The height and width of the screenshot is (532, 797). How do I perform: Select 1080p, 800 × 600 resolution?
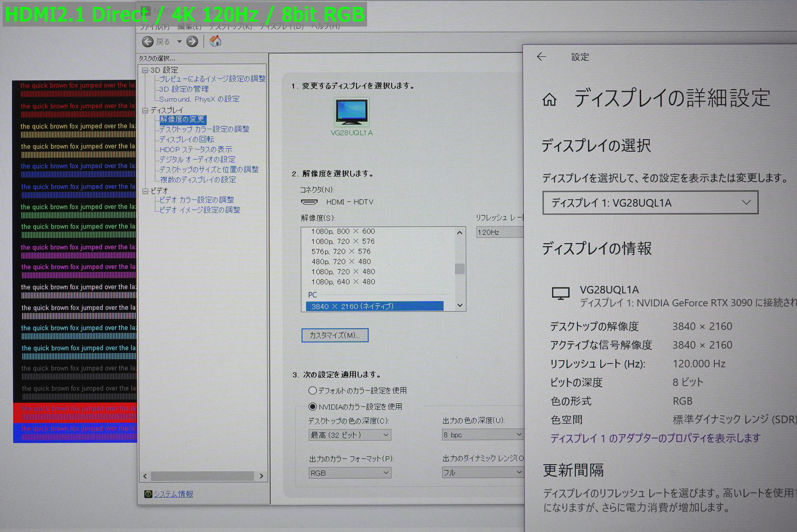pos(343,231)
